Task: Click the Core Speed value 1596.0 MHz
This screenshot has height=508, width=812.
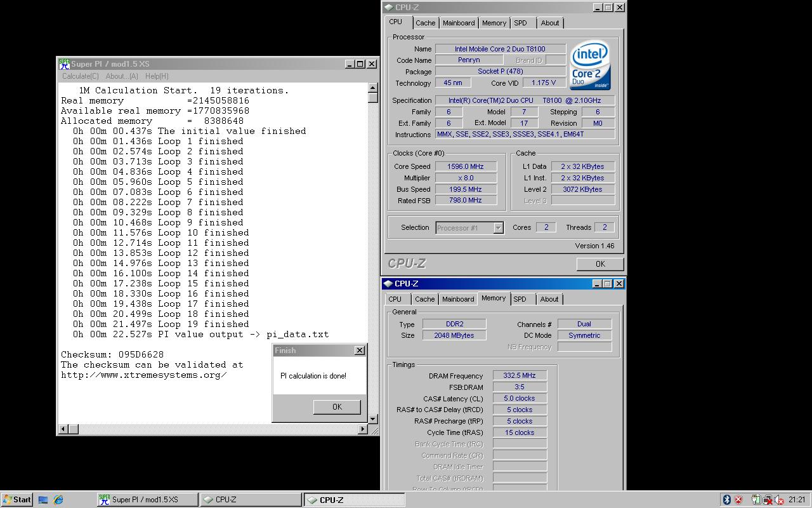Action: pos(466,166)
